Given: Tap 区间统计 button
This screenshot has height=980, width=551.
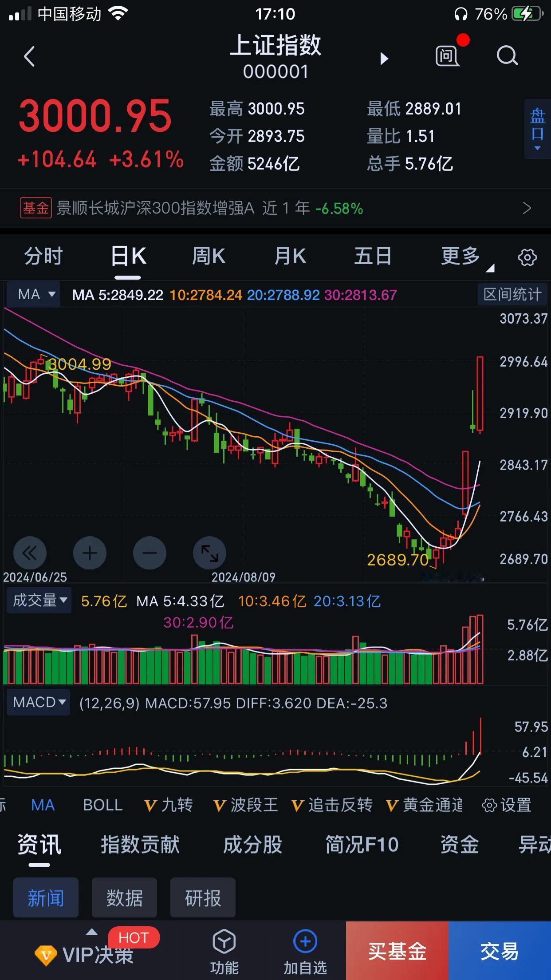Looking at the screenshot, I should coord(512,294).
